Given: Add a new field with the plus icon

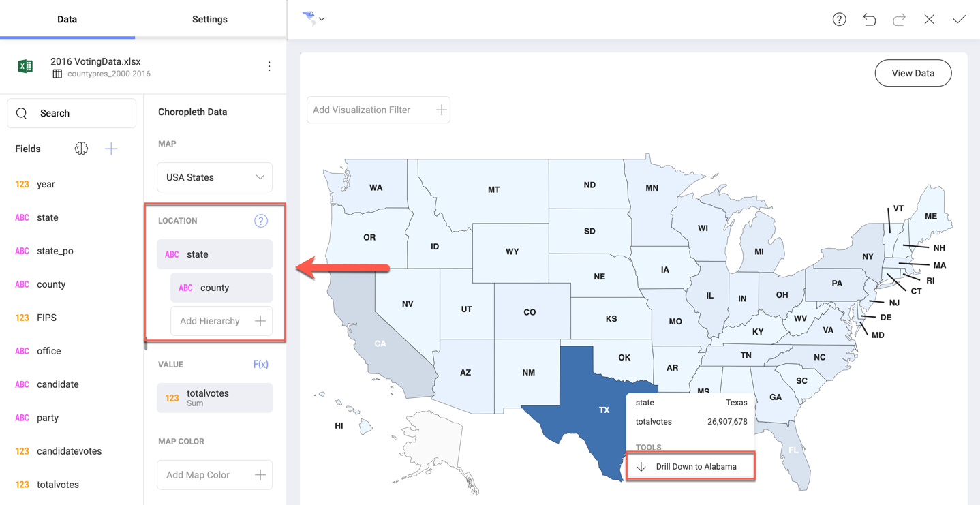Looking at the screenshot, I should [x=111, y=148].
